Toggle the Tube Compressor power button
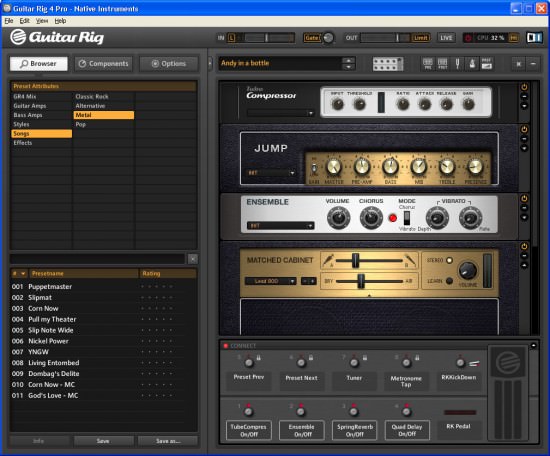 click(524, 87)
